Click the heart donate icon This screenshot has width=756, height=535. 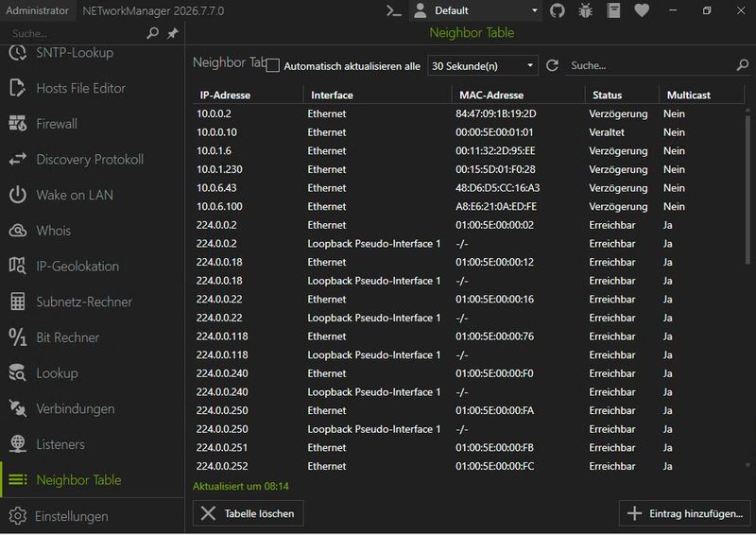click(x=642, y=10)
